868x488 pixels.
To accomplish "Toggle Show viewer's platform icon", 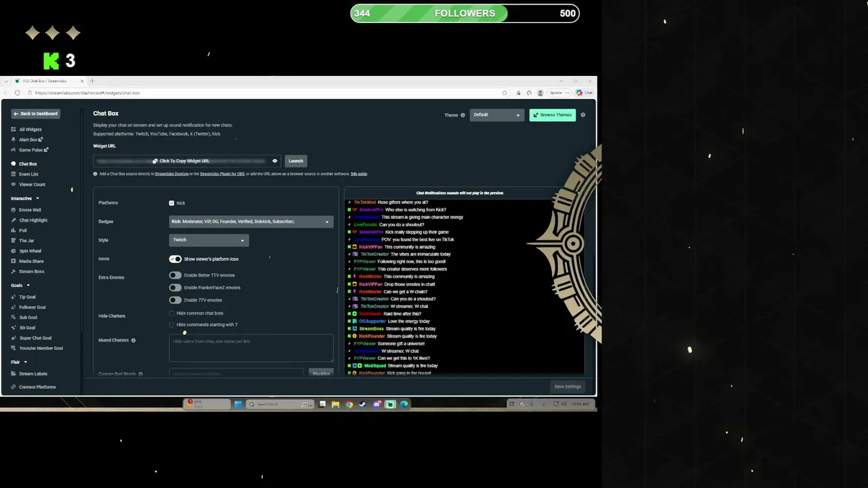I will tap(175, 259).
